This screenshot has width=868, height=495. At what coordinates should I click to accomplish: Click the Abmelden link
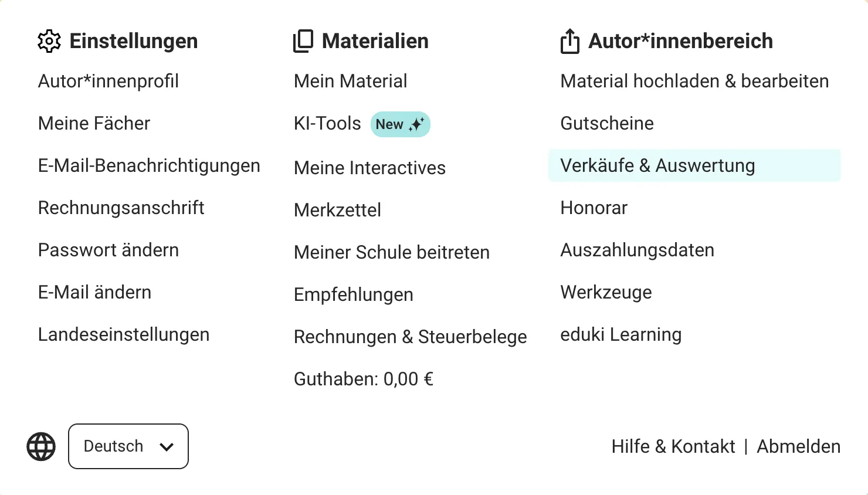coord(798,446)
